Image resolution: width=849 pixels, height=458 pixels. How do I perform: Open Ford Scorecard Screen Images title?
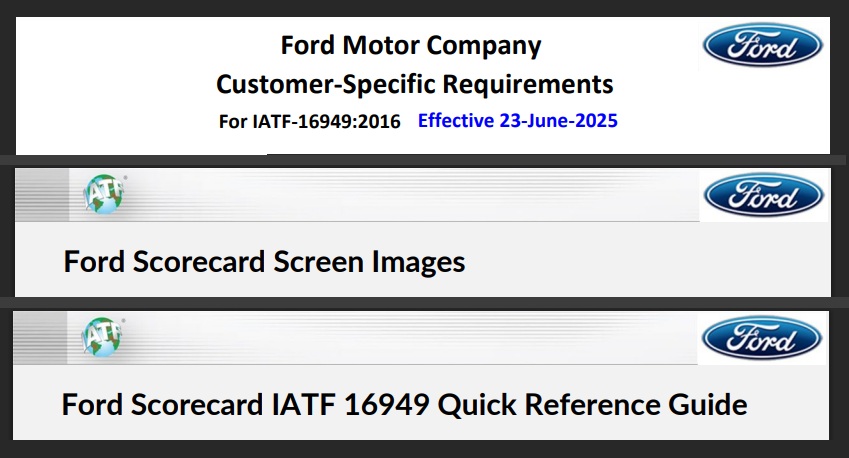[x=264, y=261]
